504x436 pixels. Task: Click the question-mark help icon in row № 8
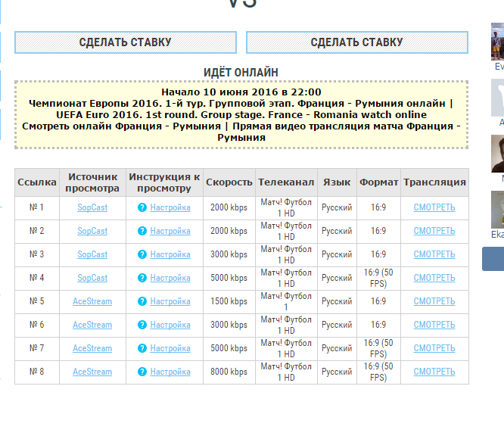(142, 372)
